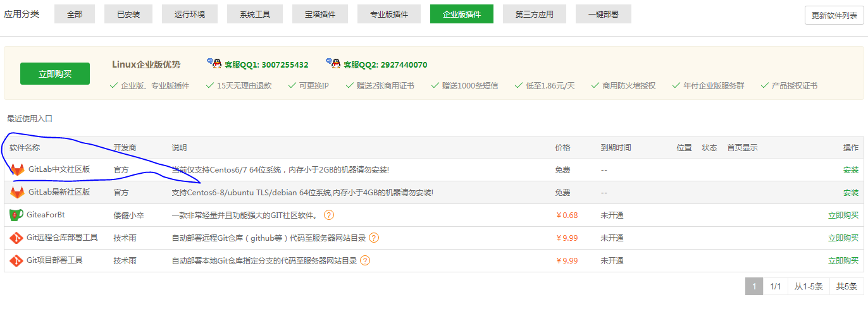Click 客服QQ2: 2927440070 contact link
This screenshot has height=309, width=868.
click(x=385, y=64)
